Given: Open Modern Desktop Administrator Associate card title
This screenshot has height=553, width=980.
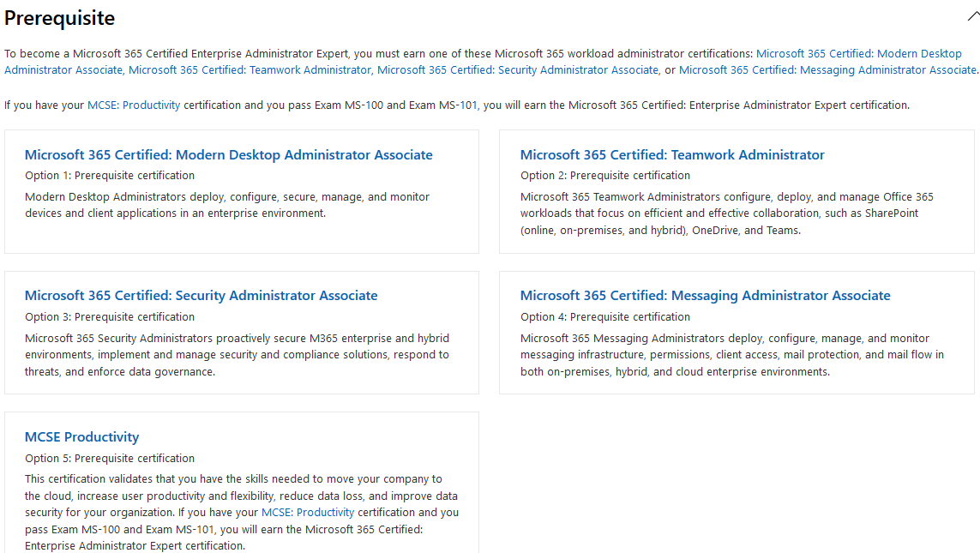Looking at the screenshot, I should tap(229, 155).
